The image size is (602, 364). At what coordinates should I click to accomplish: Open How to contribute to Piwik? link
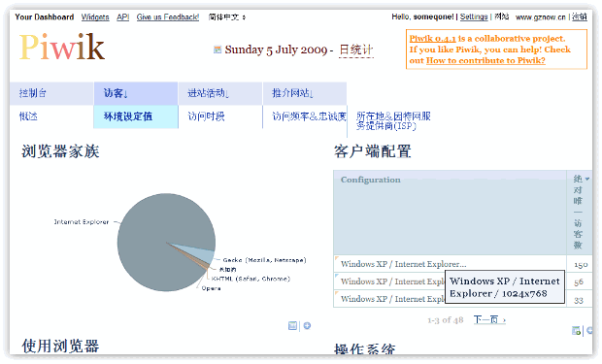coord(485,60)
